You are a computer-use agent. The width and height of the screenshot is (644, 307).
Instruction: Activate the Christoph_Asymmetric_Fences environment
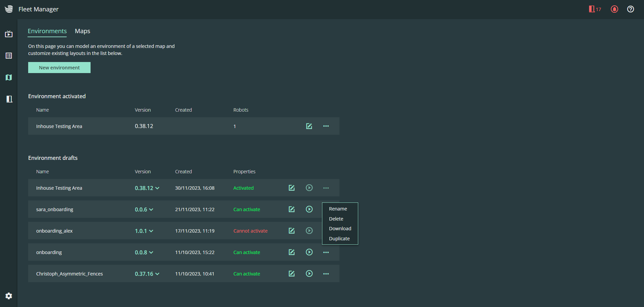point(309,273)
